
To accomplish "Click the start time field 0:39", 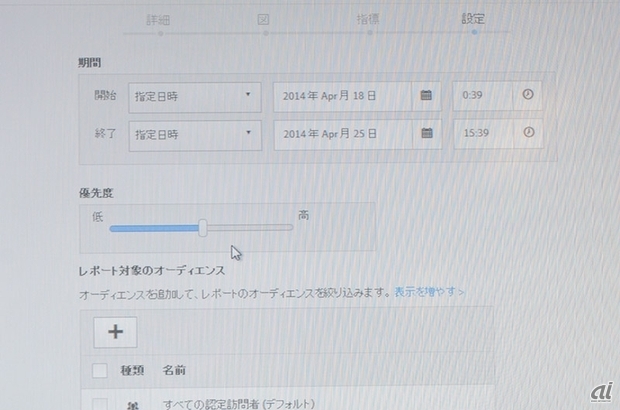I will (483, 95).
